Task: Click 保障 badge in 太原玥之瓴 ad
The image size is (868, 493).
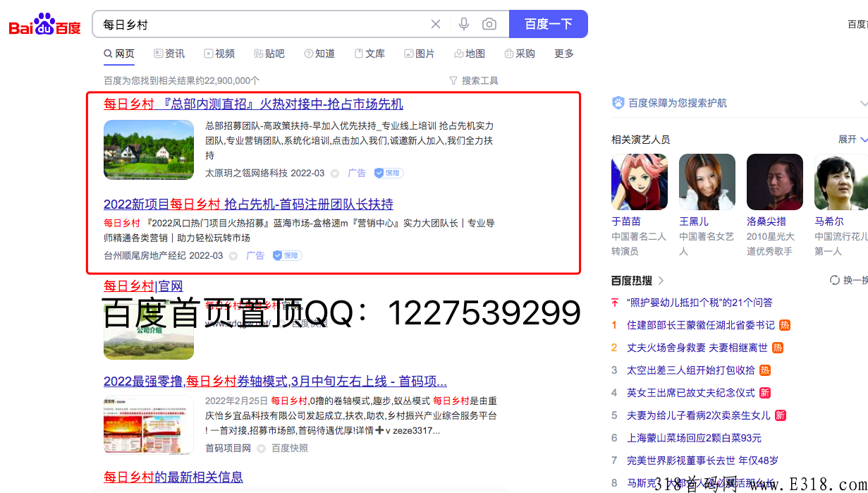Action: point(389,173)
